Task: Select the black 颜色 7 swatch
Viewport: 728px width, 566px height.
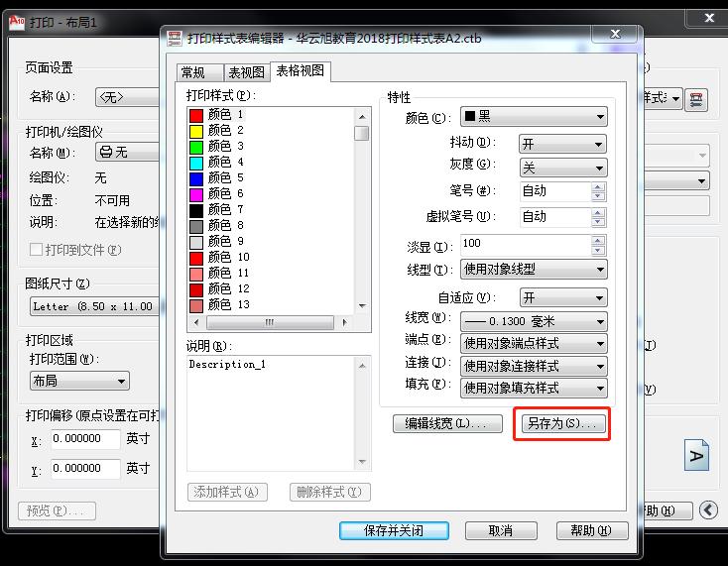Action: pos(196,210)
